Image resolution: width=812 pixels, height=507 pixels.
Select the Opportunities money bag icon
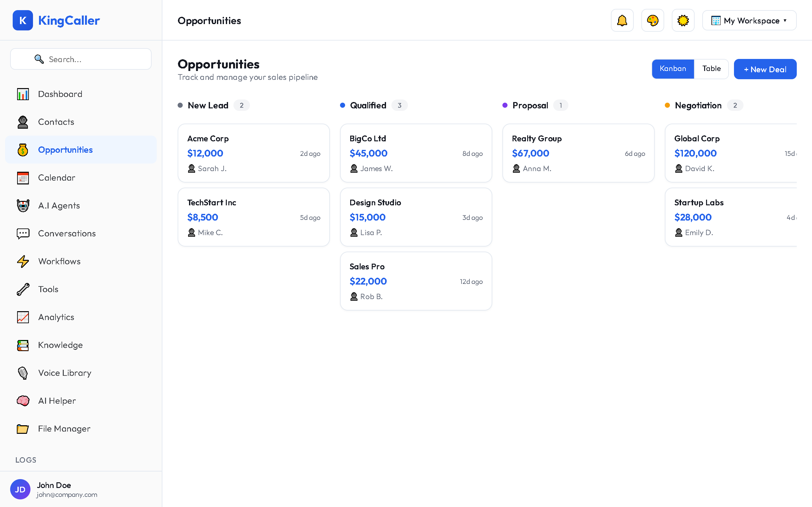tap(23, 150)
